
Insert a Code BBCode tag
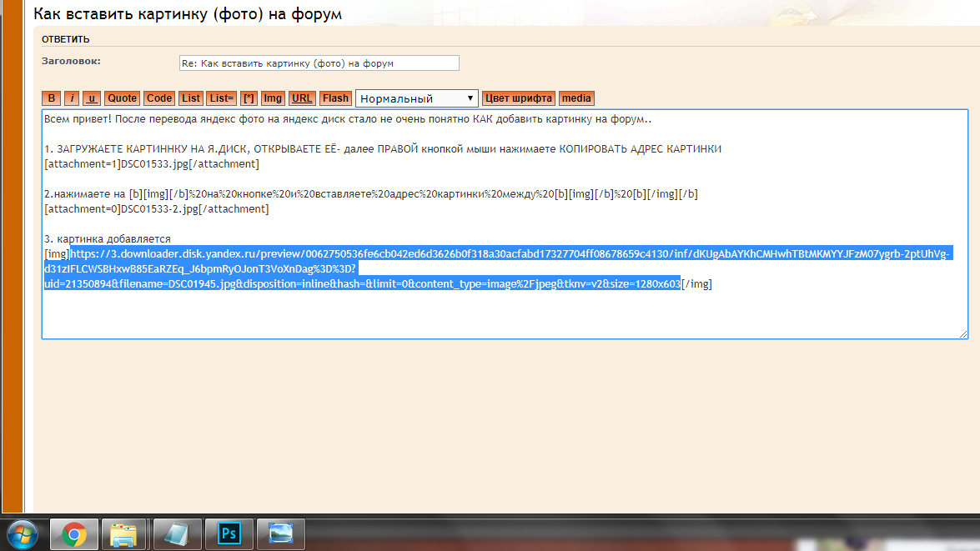point(159,98)
